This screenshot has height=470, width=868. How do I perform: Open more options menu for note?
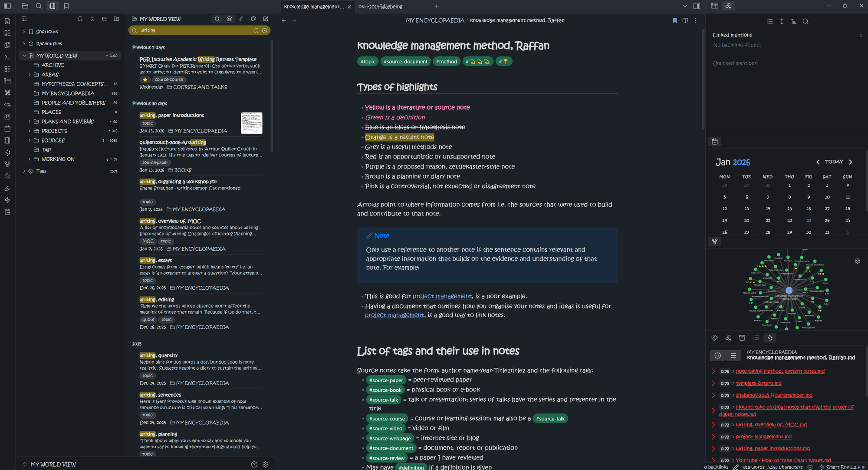pos(696,20)
